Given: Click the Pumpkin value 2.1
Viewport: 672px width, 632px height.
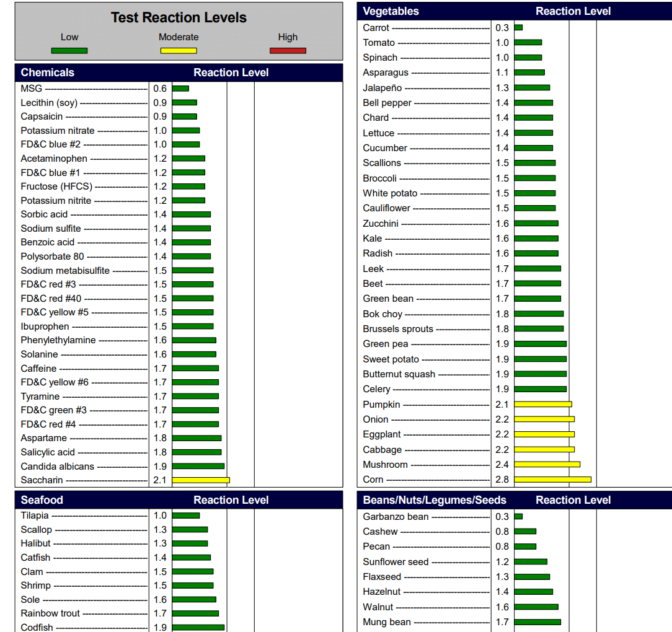Looking at the screenshot, I should (502, 405).
